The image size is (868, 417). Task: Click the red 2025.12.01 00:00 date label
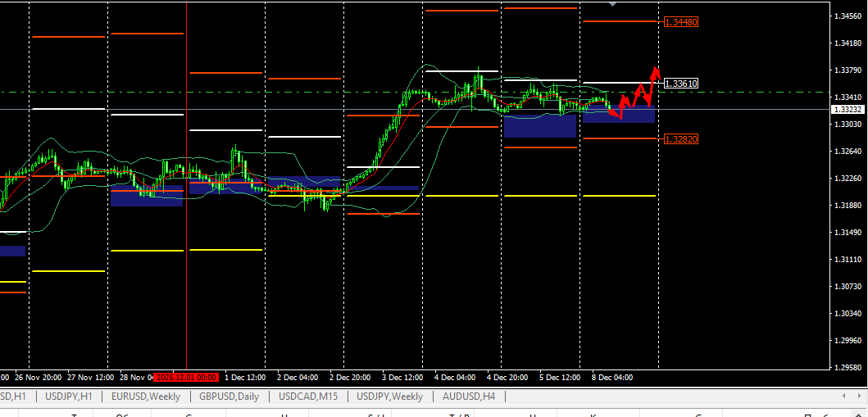point(187,377)
